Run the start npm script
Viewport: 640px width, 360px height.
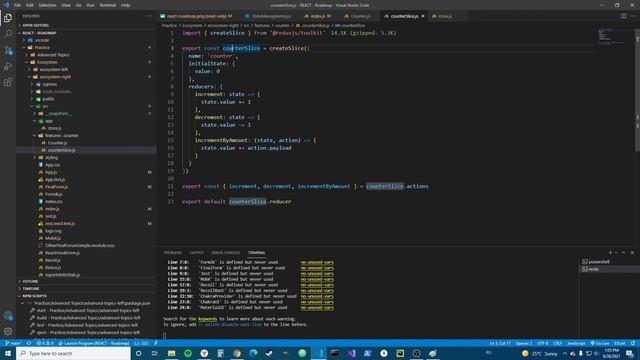(88, 311)
